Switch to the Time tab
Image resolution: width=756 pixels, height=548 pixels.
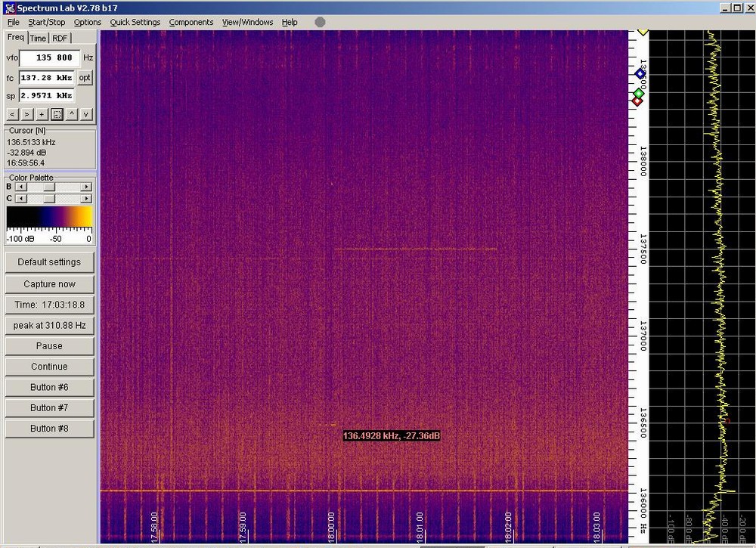point(38,39)
